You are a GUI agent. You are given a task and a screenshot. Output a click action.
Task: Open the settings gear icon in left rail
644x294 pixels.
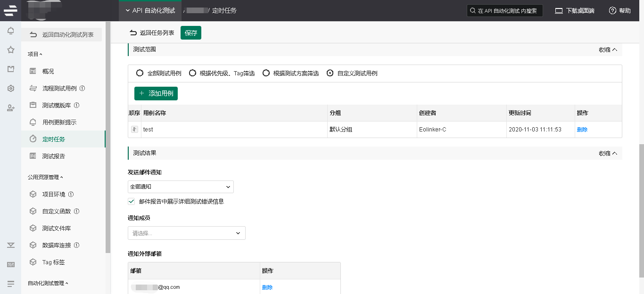pos(10,89)
